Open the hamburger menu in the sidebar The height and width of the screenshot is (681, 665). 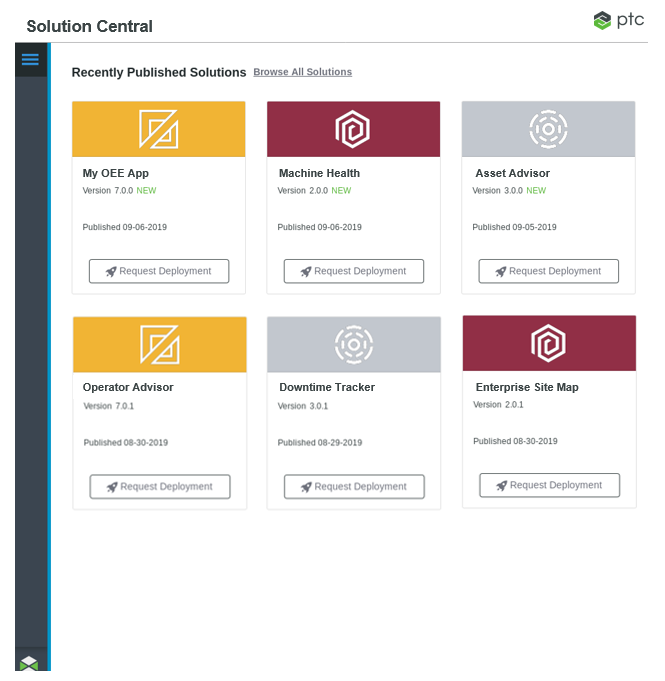click(30, 60)
